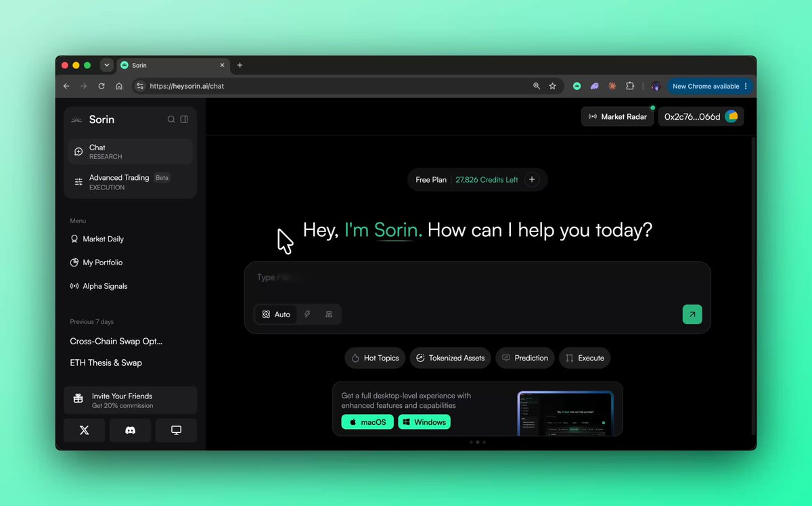Viewport: 812px width, 506px height.
Task: Click Invite Your Friends banner
Action: click(131, 400)
